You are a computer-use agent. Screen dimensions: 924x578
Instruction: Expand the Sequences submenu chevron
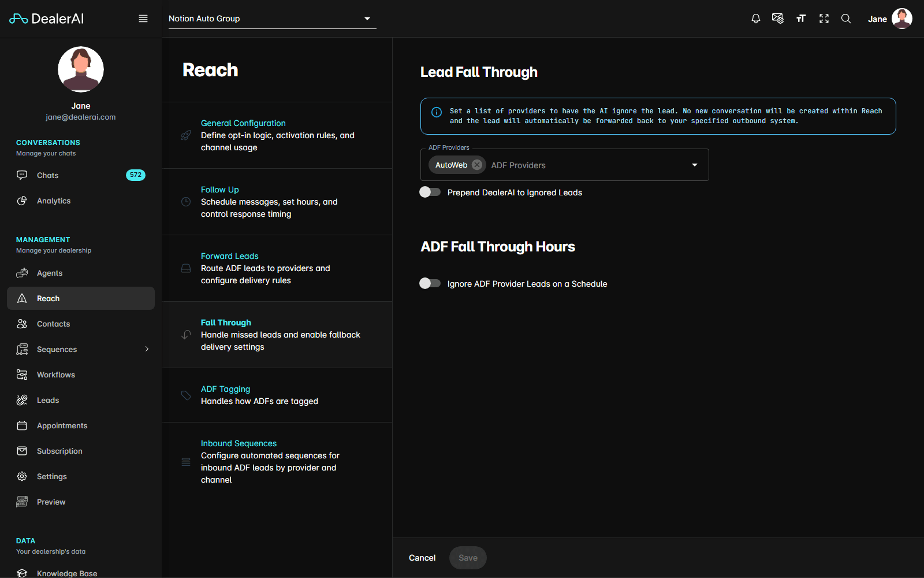click(147, 349)
